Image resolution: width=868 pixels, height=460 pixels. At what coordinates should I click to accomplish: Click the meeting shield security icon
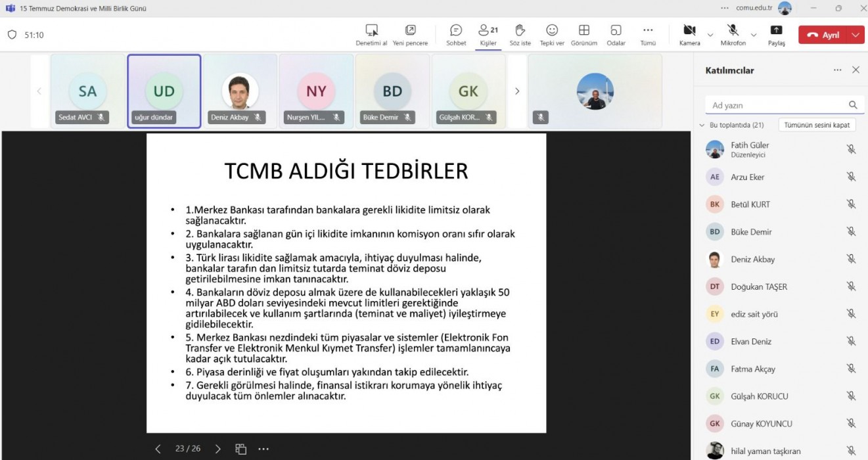(x=12, y=35)
